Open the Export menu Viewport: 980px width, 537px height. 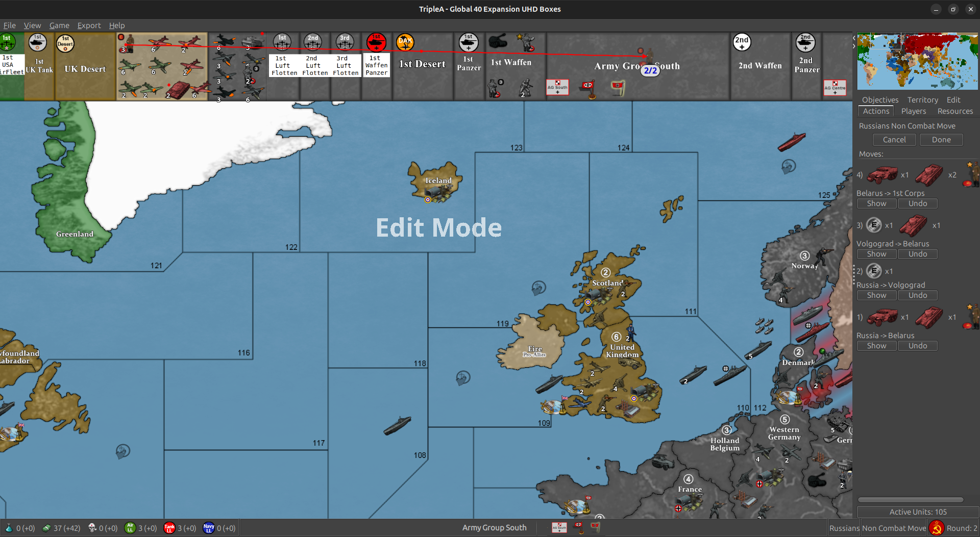click(89, 25)
